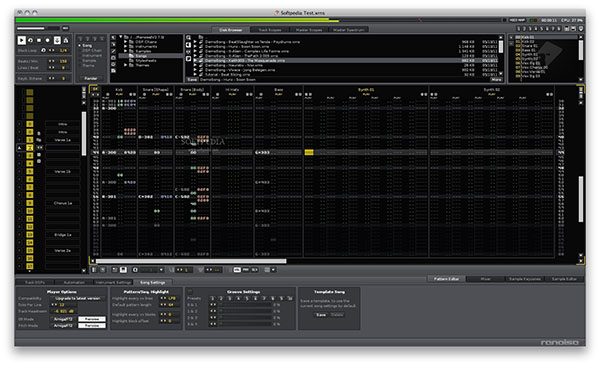Click the Upgrade to latest version button
The image size is (600, 366).
click(78, 298)
